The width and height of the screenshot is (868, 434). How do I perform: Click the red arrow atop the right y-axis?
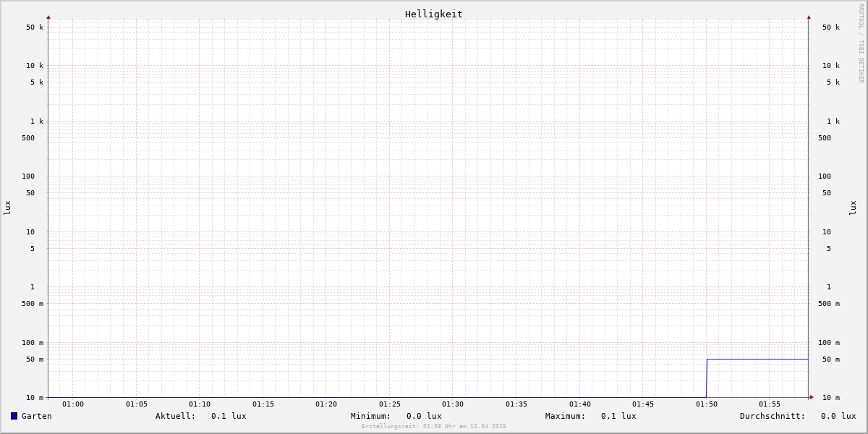[x=809, y=17]
